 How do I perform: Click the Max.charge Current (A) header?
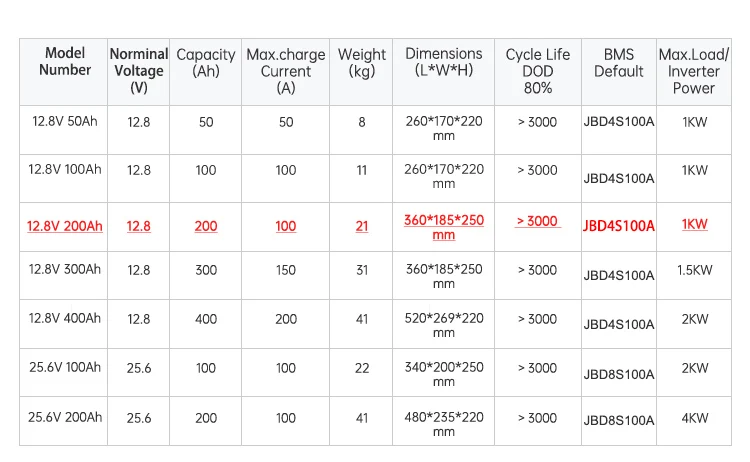coord(286,71)
